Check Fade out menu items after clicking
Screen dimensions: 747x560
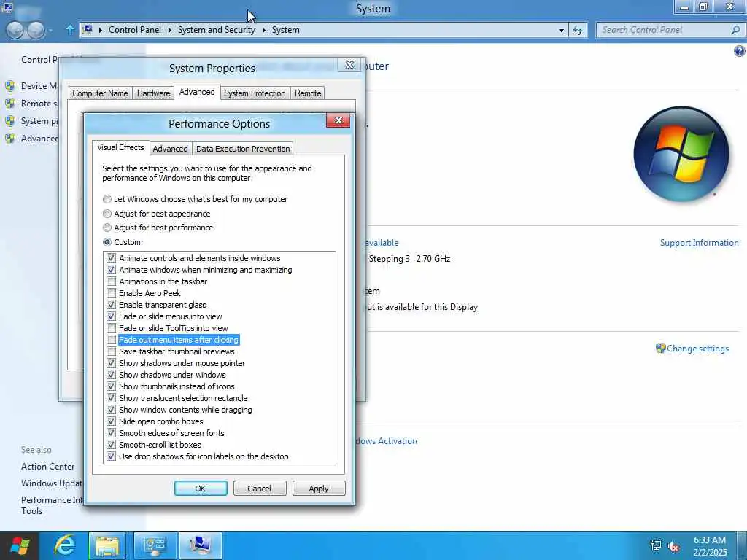coord(111,340)
